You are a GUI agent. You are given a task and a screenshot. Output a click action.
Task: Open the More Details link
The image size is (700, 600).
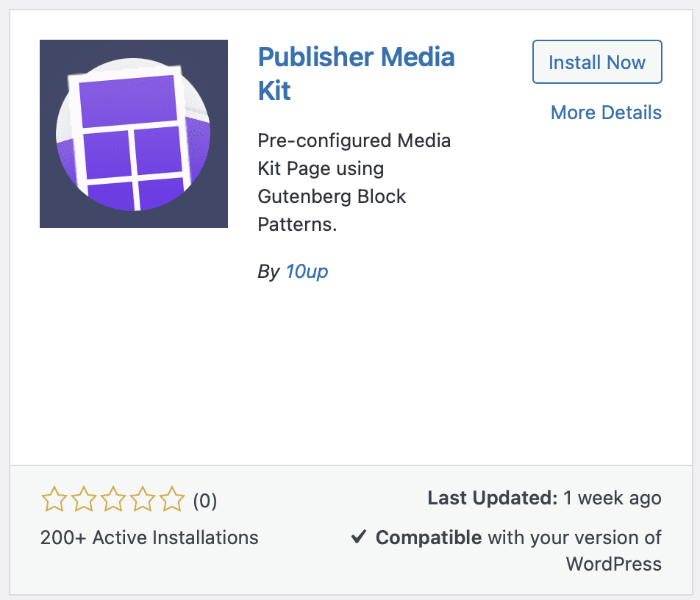[x=606, y=113]
